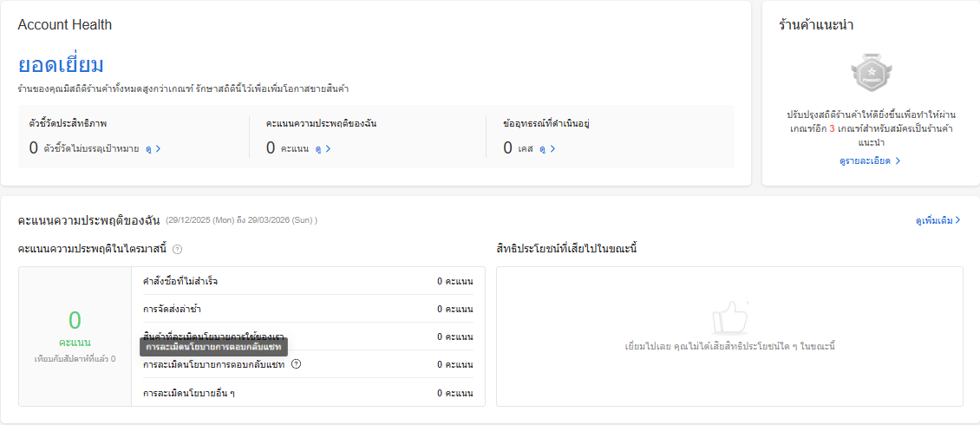Select the การจัดส่งล่าช้า row
Screen dimensions: 980x425
[173, 309]
